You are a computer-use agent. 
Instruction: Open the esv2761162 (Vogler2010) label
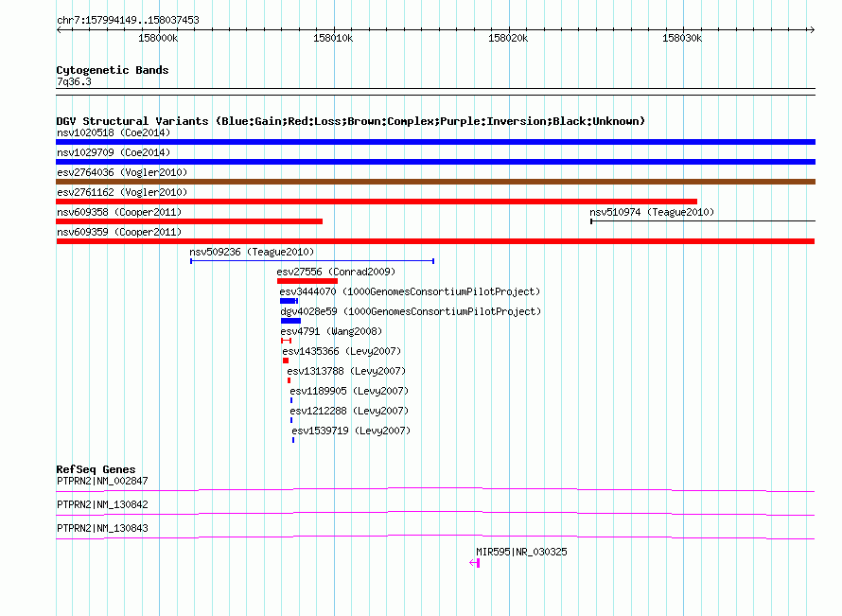point(122,192)
